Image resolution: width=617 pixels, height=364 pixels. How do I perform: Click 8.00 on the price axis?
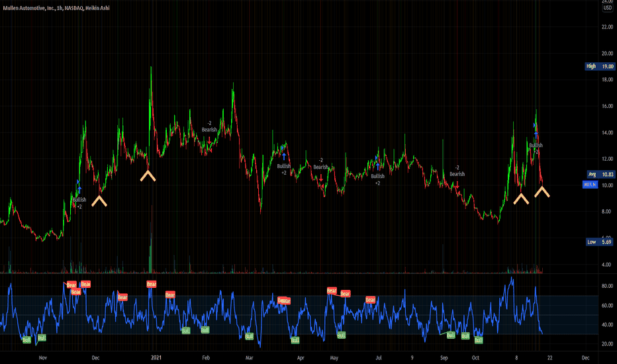[606, 211]
